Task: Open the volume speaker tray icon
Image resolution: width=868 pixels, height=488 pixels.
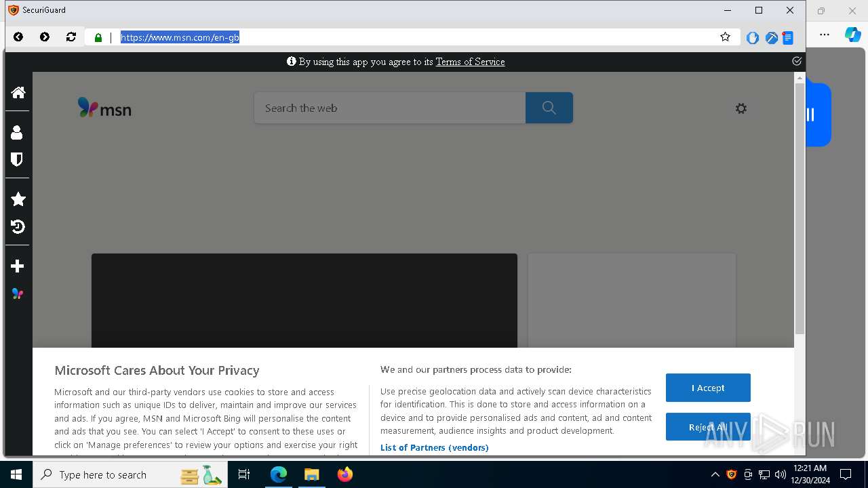Action: click(781, 474)
